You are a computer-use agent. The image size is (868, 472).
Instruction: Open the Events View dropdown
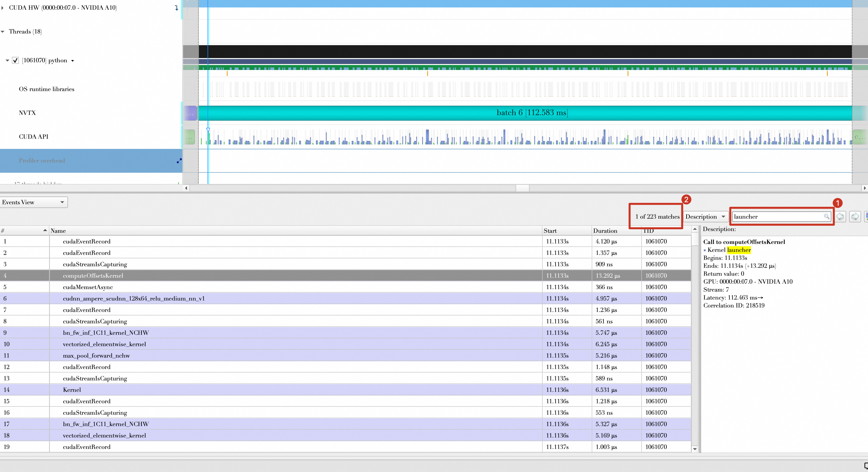[x=34, y=202]
